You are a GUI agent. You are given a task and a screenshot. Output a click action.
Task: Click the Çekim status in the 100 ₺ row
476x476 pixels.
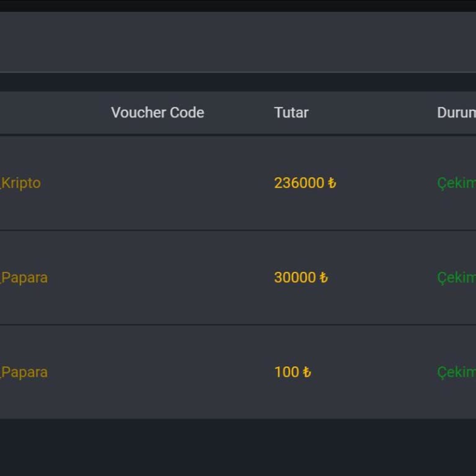point(456,372)
